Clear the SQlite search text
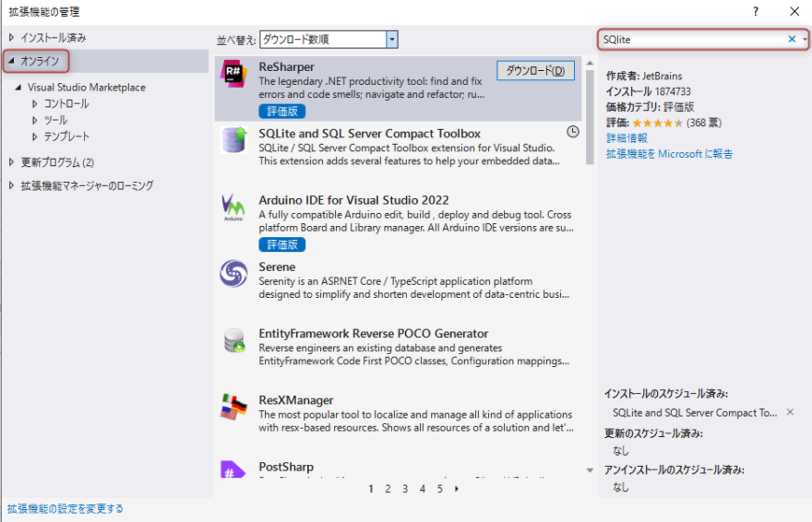 click(792, 39)
